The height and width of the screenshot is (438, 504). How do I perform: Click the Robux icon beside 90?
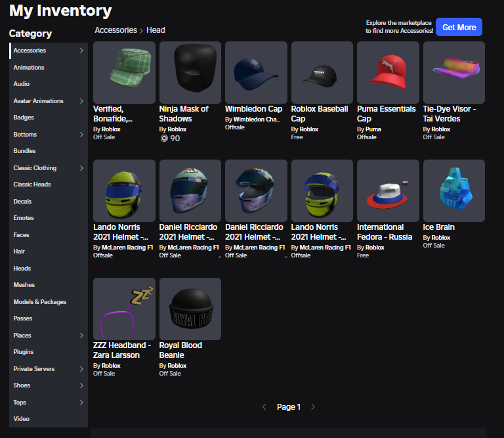164,139
